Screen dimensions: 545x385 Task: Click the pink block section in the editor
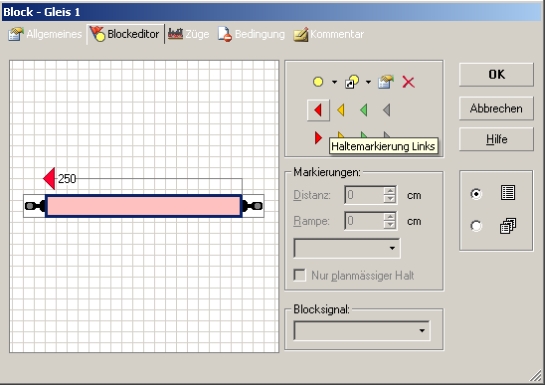144,206
